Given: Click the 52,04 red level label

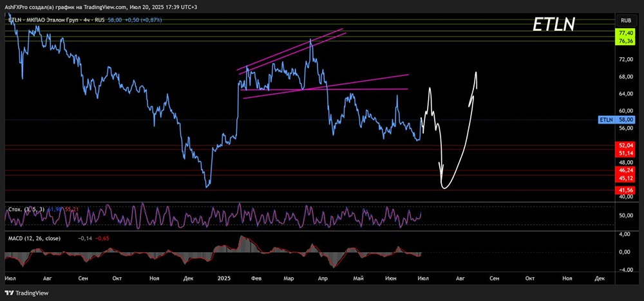Looking at the screenshot, I should 625,145.
